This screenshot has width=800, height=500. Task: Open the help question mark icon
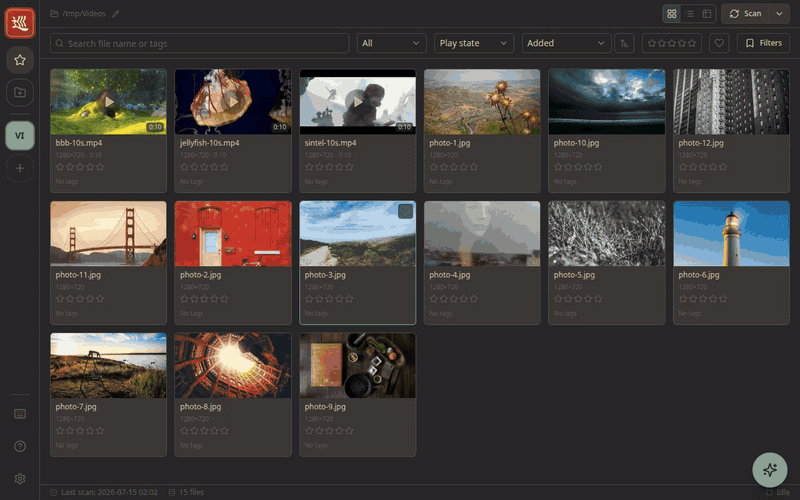click(20, 446)
